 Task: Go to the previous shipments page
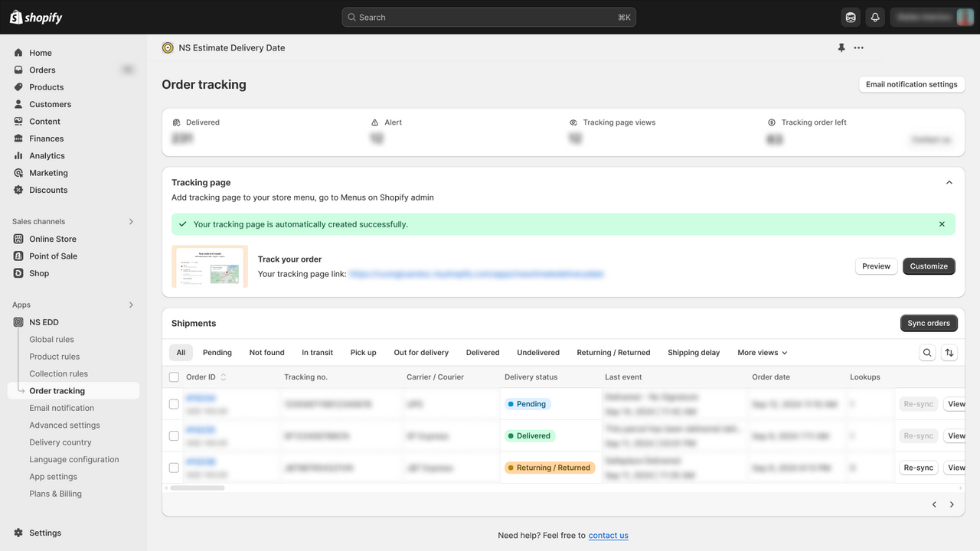934,504
